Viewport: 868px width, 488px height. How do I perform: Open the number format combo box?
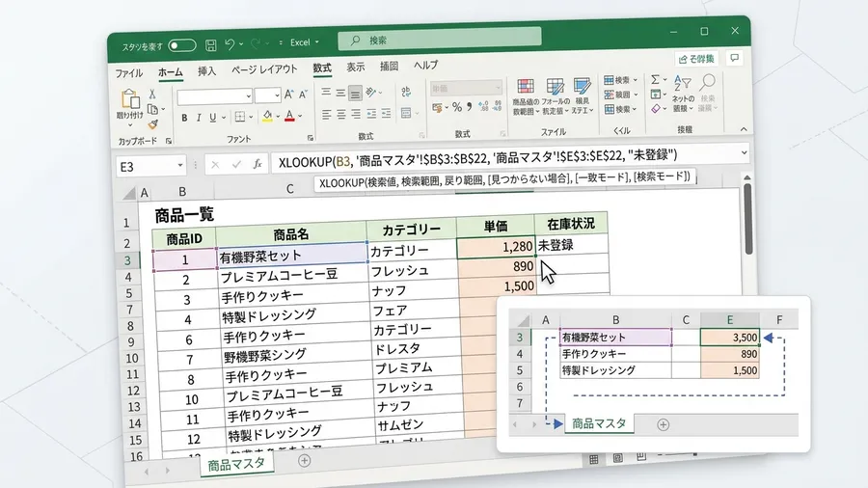point(467,88)
